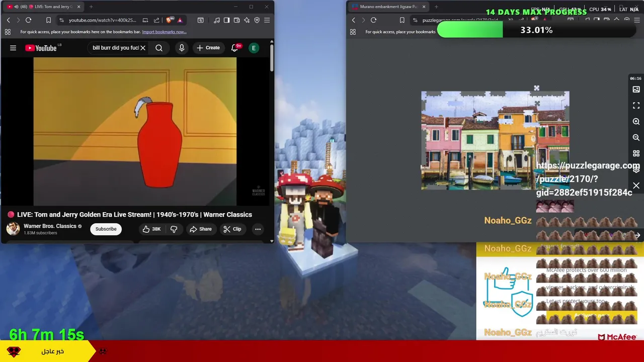Run search with the magnifier button
This screenshot has height=362, width=644.
click(159, 48)
